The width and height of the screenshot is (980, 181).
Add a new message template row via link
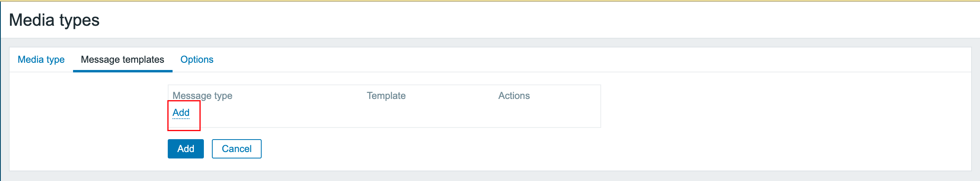coord(181,113)
